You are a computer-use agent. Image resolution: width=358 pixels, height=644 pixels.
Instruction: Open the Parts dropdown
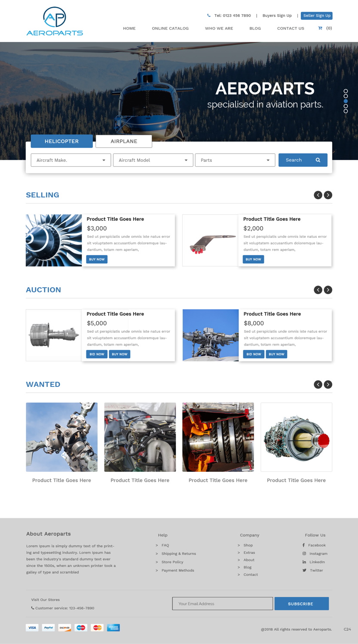(x=235, y=160)
